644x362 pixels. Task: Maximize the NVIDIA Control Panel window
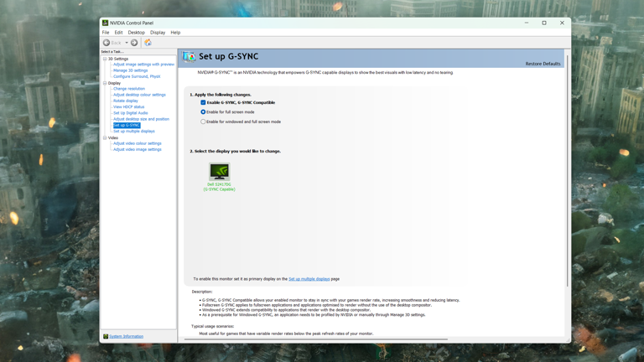(x=544, y=23)
